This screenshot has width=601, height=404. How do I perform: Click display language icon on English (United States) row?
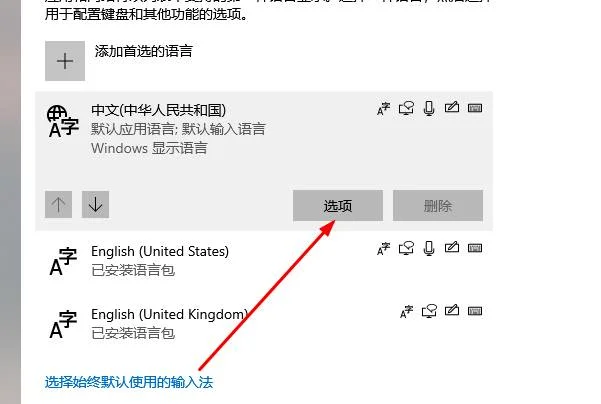384,248
